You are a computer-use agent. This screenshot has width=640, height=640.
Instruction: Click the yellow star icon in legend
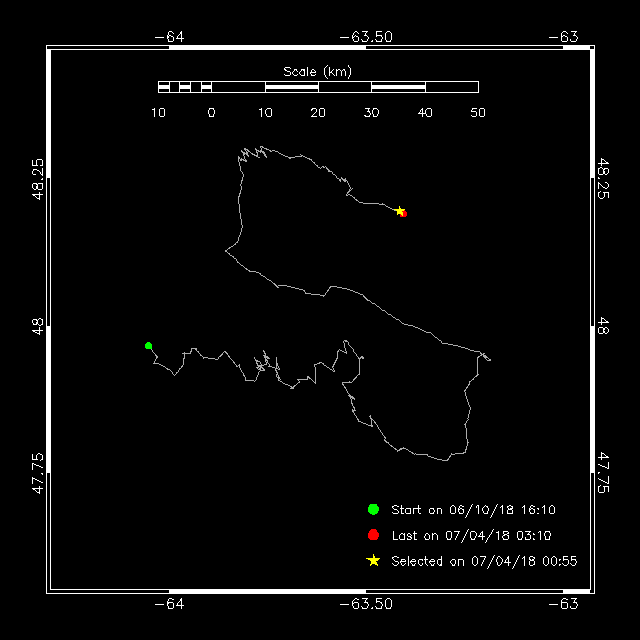(x=373, y=560)
